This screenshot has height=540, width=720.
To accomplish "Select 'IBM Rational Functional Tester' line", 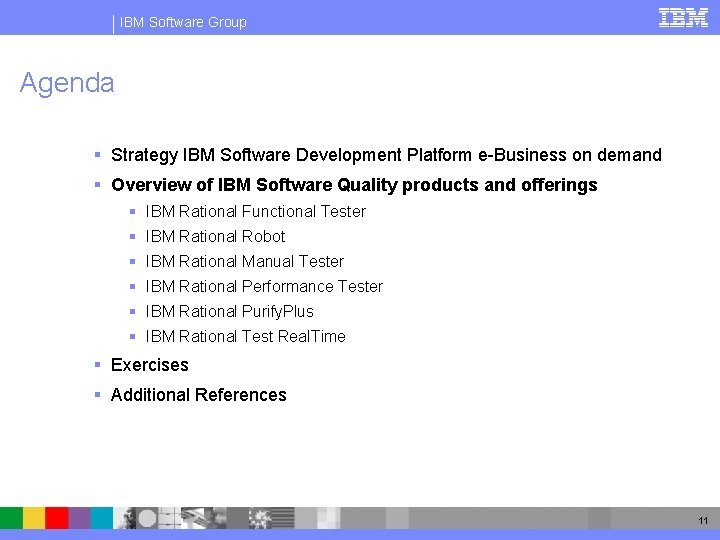I will (255, 212).
